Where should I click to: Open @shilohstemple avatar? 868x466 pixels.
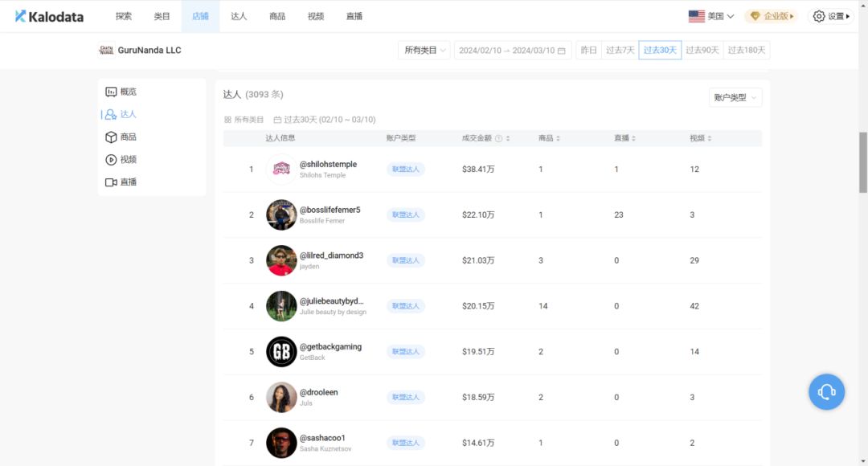click(x=281, y=170)
